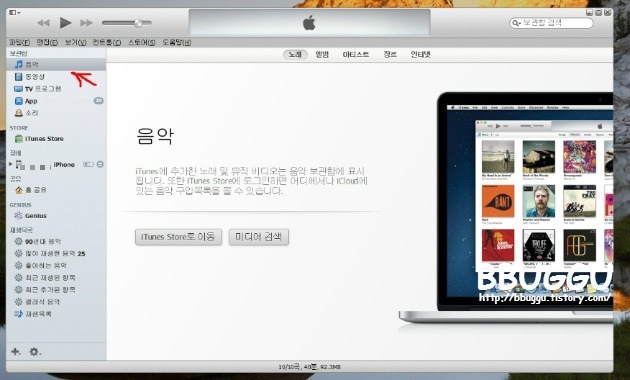
Task: Switch to the 앨범 tab
Action: pos(322,54)
